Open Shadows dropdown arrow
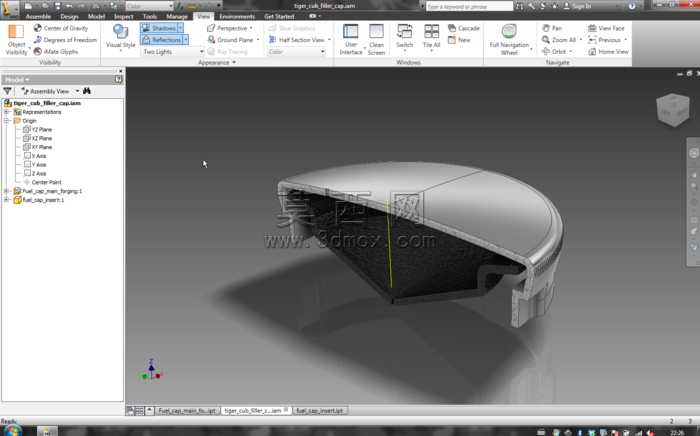 coord(180,28)
